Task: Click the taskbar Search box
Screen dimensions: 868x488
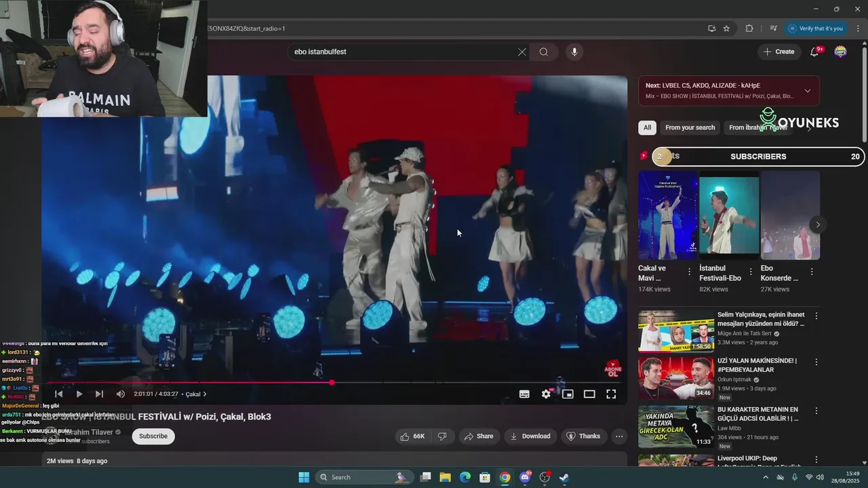Action: click(x=364, y=477)
